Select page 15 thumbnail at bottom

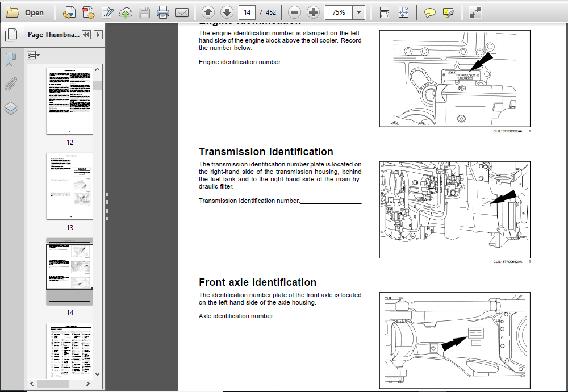69,351
